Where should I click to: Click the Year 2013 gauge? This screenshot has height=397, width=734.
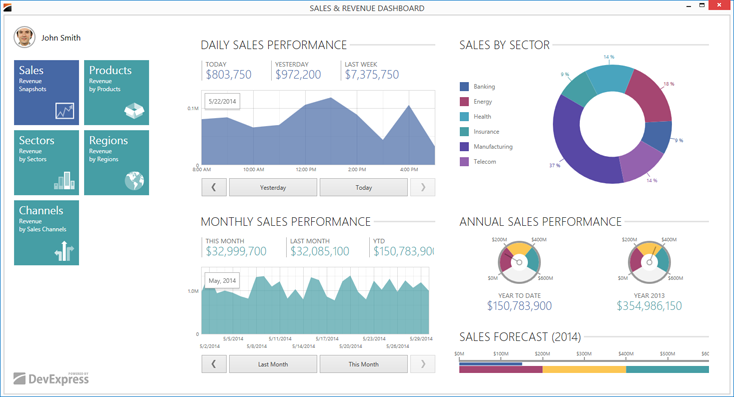(649, 262)
